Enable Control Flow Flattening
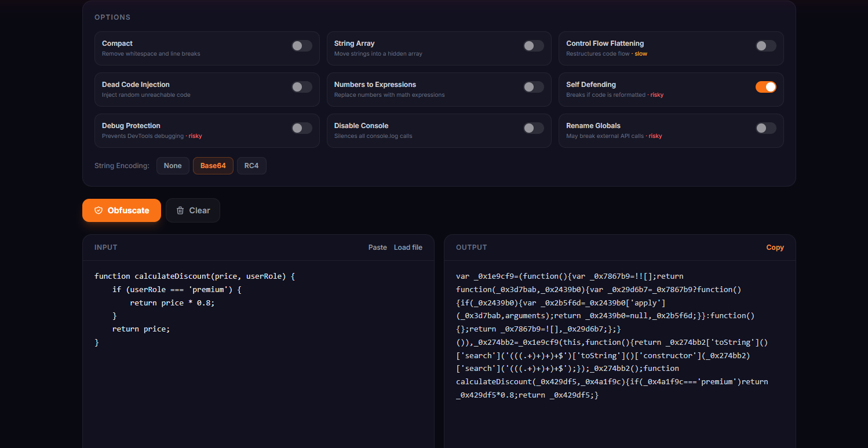 pos(765,45)
